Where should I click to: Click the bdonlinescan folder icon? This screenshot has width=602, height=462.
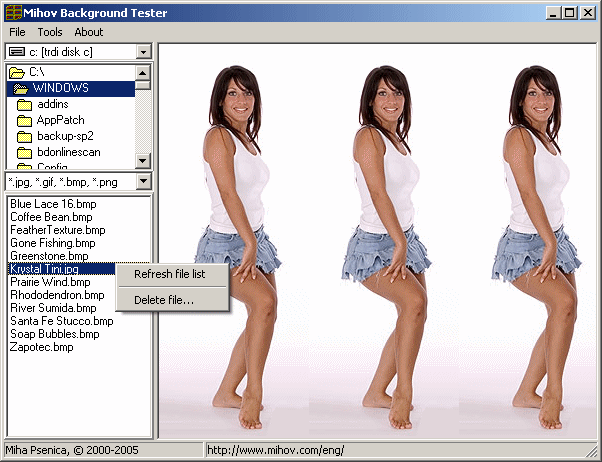pos(25,152)
